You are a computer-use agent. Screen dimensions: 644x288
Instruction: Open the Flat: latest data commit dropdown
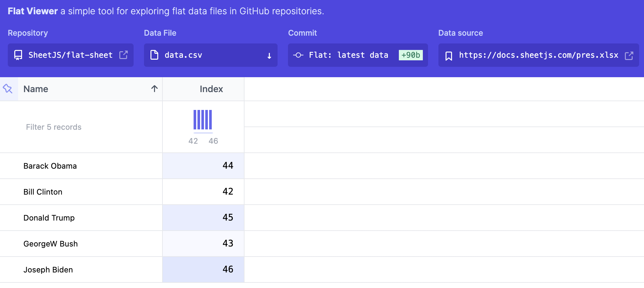coord(349,55)
